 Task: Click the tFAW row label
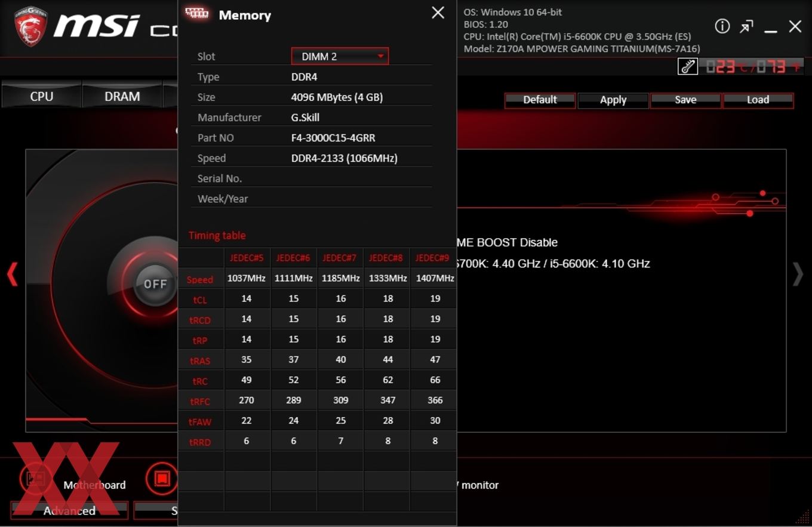tap(200, 421)
